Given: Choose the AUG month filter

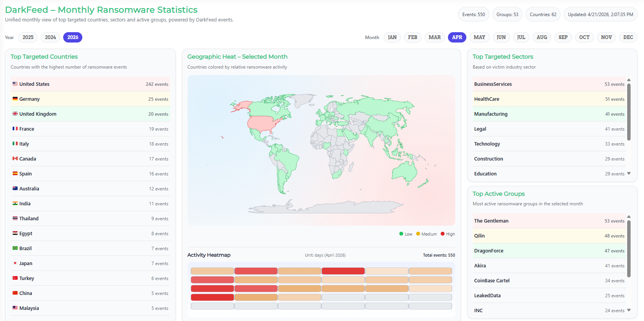Looking at the screenshot, I should coord(542,37).
